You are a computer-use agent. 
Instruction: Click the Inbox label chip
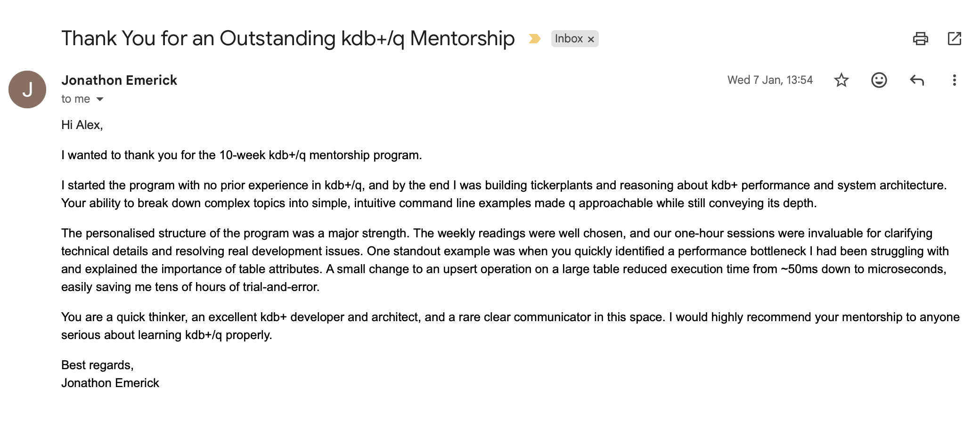click(568, 39)
